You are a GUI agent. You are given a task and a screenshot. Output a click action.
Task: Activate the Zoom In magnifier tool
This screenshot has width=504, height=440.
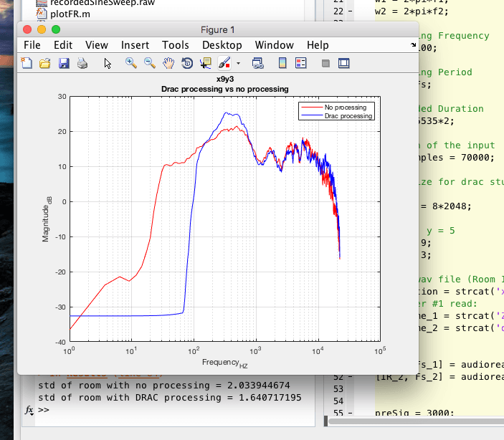pyautogui.click(x=130, y=63)
